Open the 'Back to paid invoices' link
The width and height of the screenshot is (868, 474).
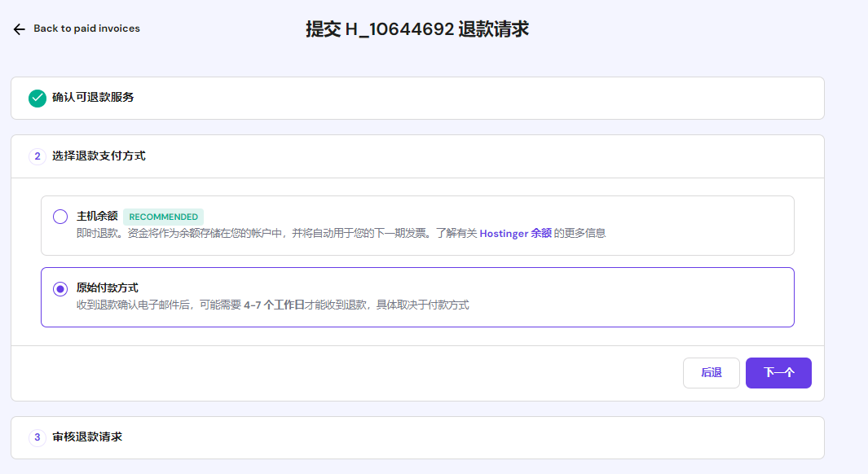tap(86, 29)
